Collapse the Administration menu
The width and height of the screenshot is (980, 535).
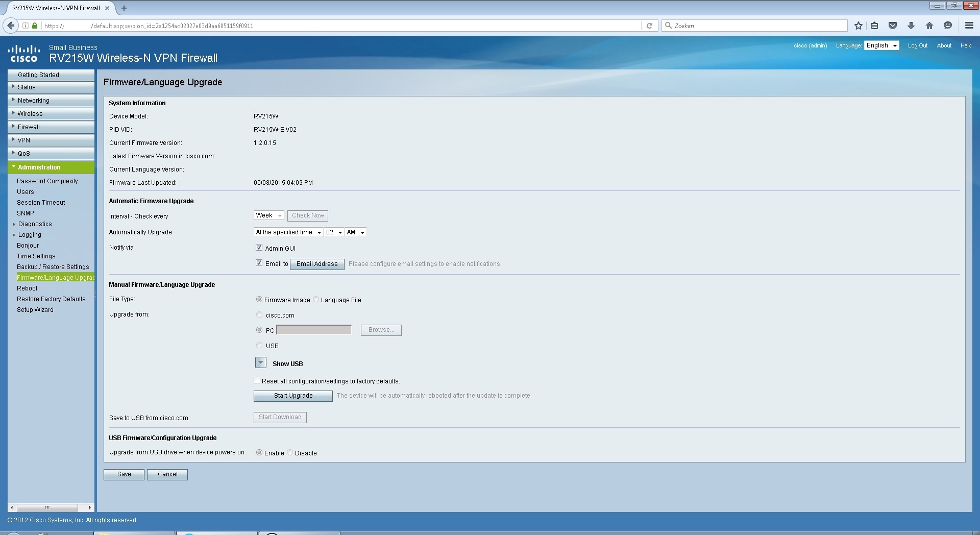51,167
